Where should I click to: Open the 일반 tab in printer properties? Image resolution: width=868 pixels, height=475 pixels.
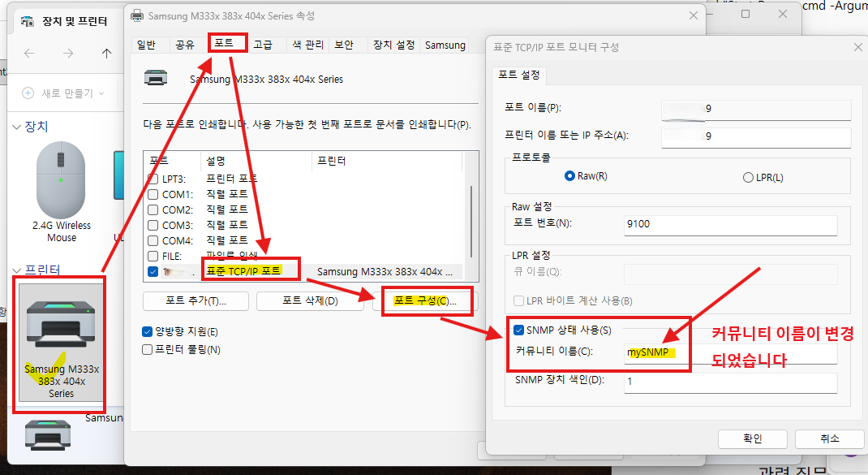[x=147, y=45]
